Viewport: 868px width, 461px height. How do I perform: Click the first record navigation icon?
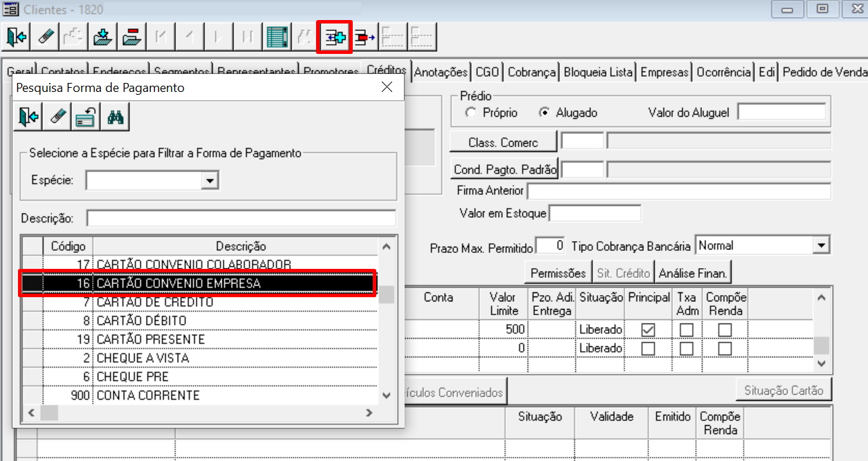(163, 37)
